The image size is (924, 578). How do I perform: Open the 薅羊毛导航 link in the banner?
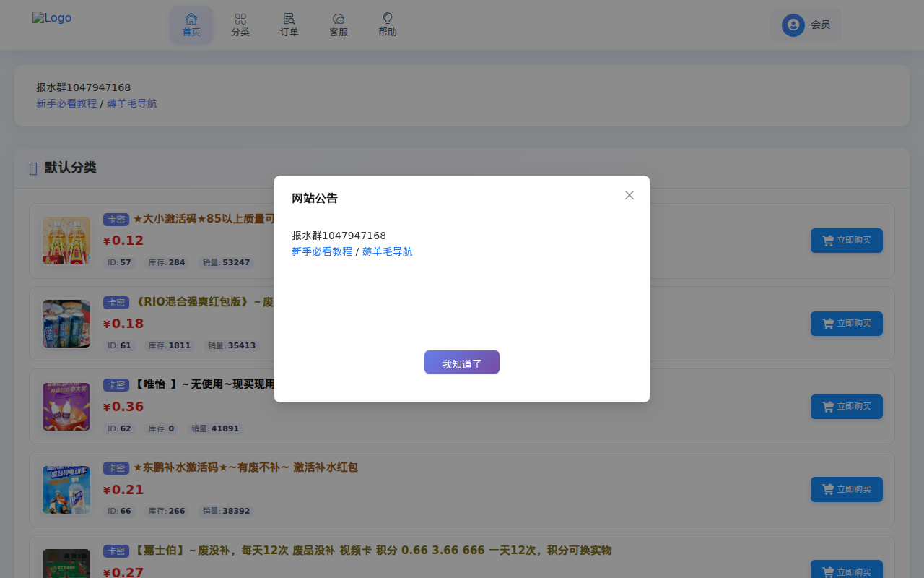click(132, 103)
